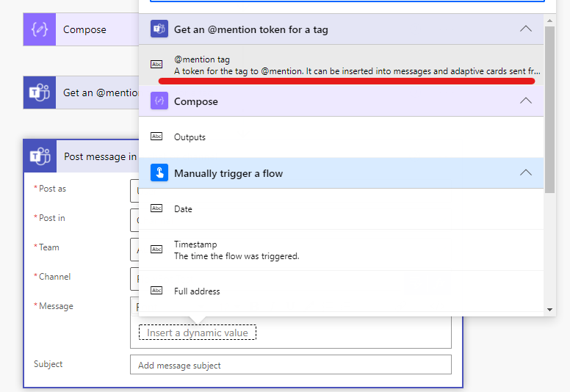Click the Abc icon beside Timestamp

pos(156,250)
